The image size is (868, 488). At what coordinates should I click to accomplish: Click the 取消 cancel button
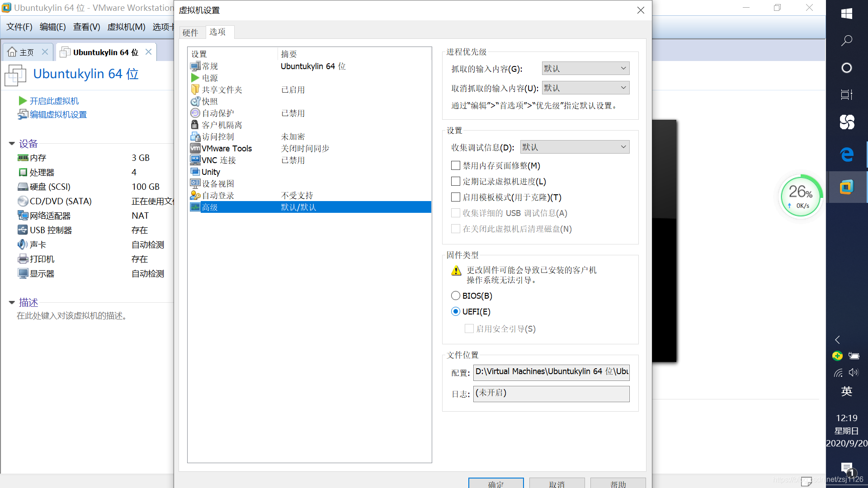[557, 483]
